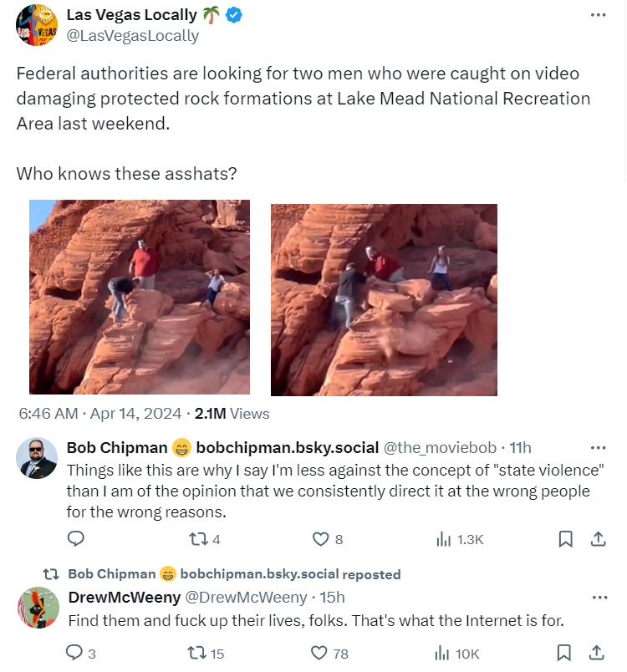Image resolution: width=627 pixels, height=672 pixels.
Task: Share Bob Chipman's tweet
Action: click(599, 540)
